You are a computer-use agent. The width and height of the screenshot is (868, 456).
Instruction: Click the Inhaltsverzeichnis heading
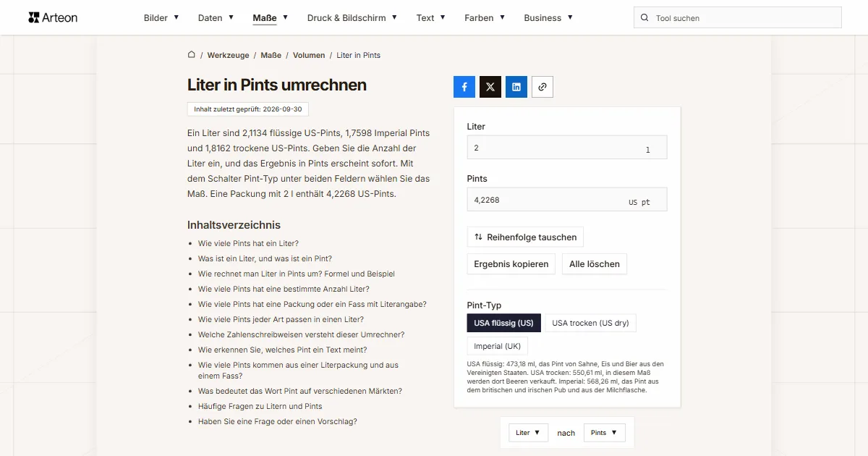pos(234,225)
